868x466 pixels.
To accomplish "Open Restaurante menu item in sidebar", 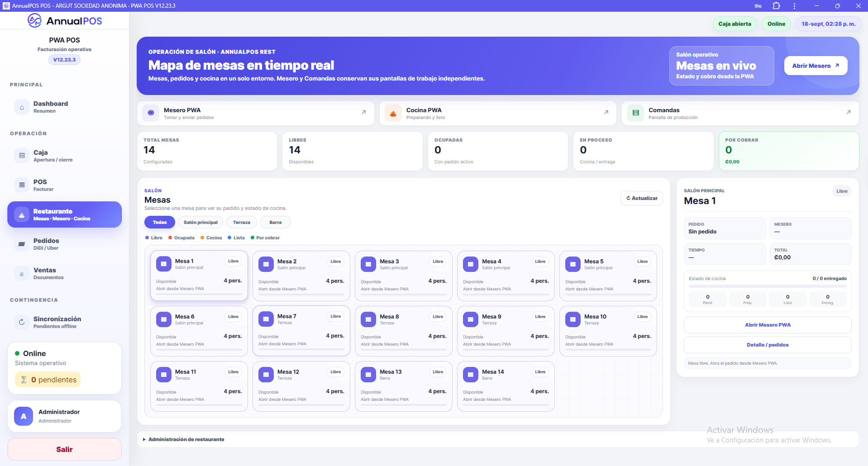I will [x=65, y=214].
